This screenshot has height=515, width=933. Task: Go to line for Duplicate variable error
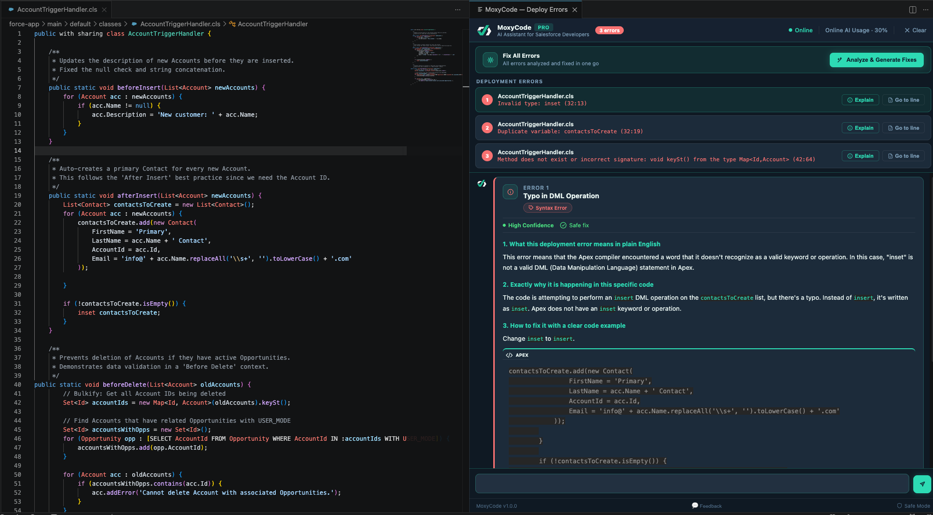click(x=903, y=128)
